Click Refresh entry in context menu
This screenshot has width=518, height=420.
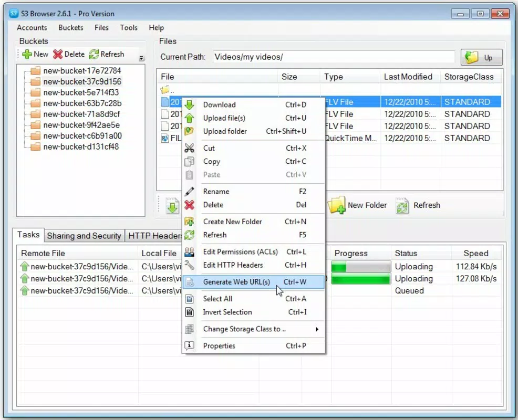(x=253, y=235)
